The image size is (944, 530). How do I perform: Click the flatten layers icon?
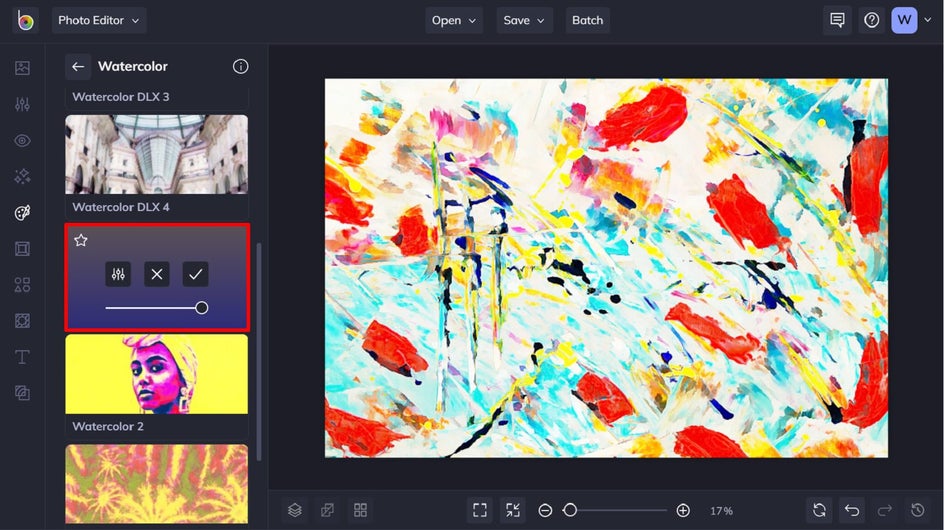[328, 511]
